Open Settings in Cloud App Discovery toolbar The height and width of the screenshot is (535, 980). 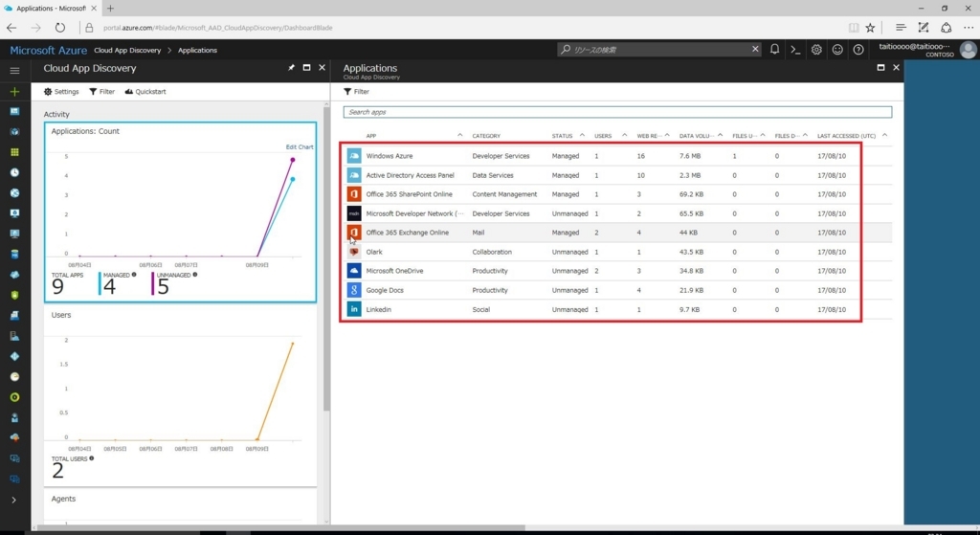point(61,91)
